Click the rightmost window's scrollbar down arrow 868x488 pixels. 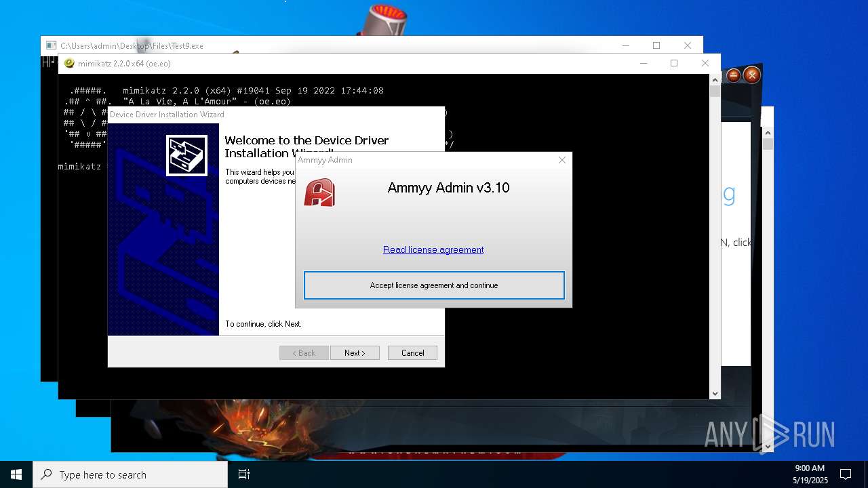(768, 446)
